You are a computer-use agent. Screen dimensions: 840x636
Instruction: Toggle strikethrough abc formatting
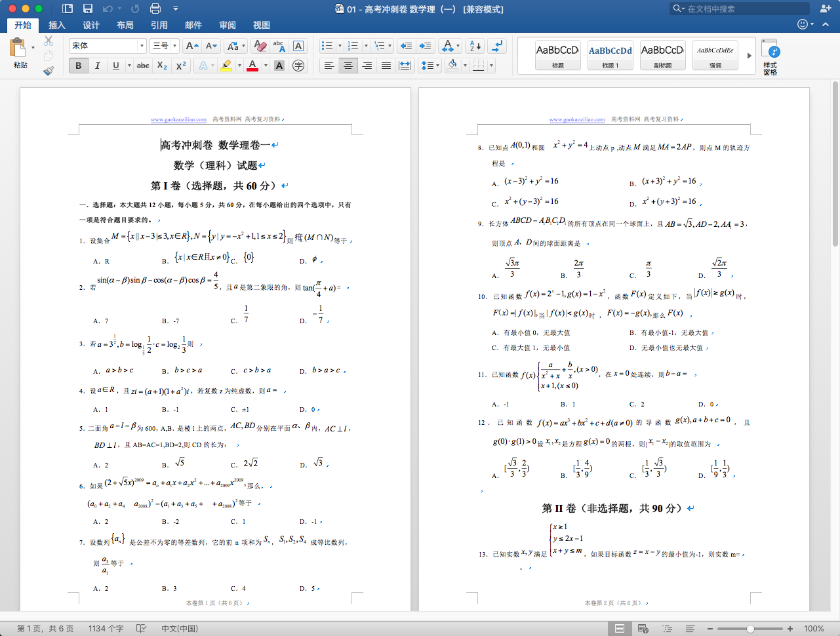pos(143,66)
